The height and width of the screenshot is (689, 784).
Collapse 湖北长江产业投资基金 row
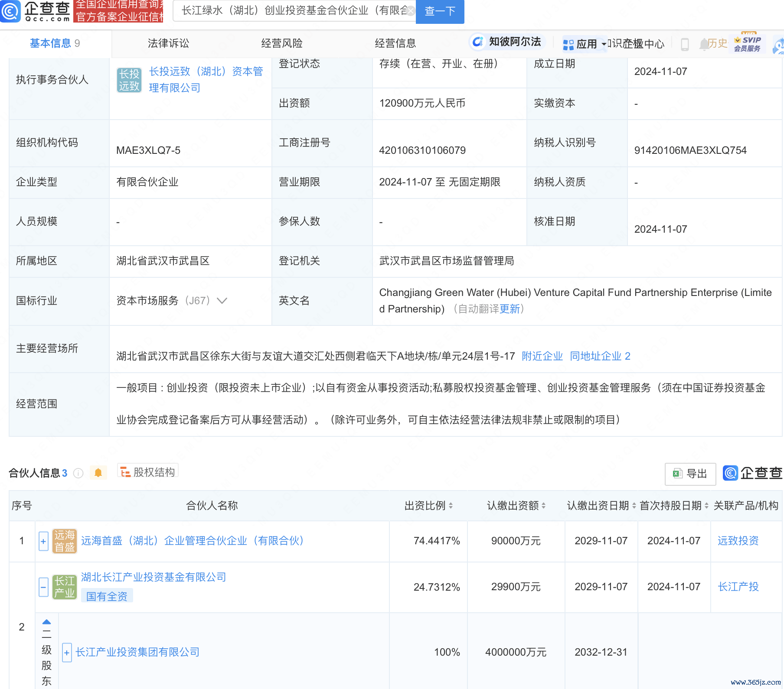tap(43, 587)
